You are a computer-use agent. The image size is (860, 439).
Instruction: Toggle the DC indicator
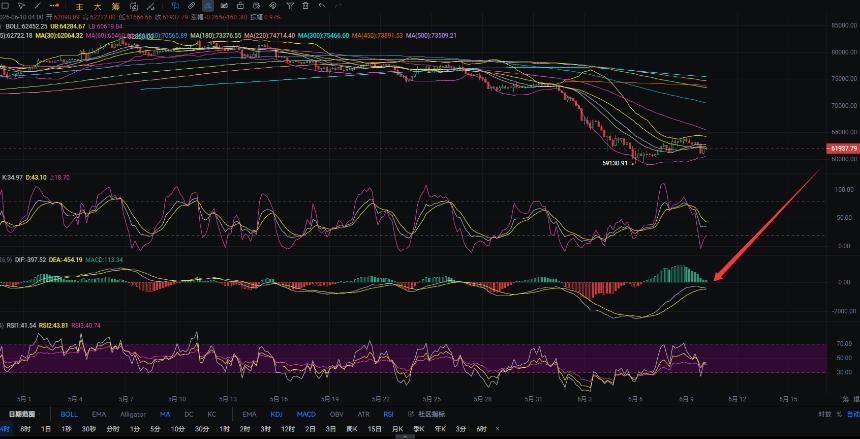click(189, 414)
